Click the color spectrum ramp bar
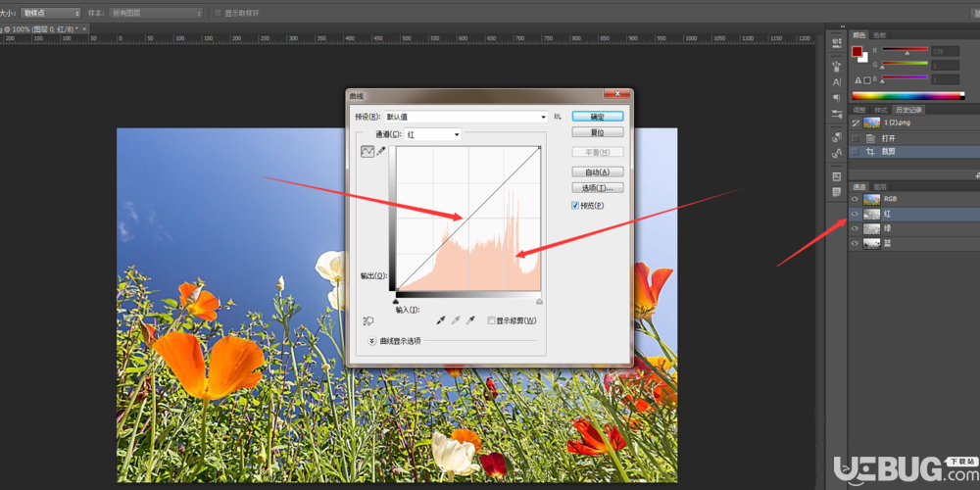980x490 pixels. click(x=908, y=96)
